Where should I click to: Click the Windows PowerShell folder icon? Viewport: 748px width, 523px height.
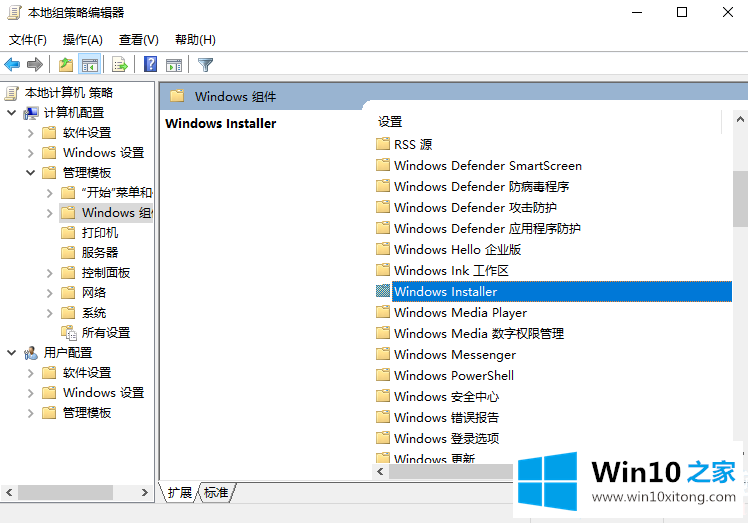coord(383,375)
